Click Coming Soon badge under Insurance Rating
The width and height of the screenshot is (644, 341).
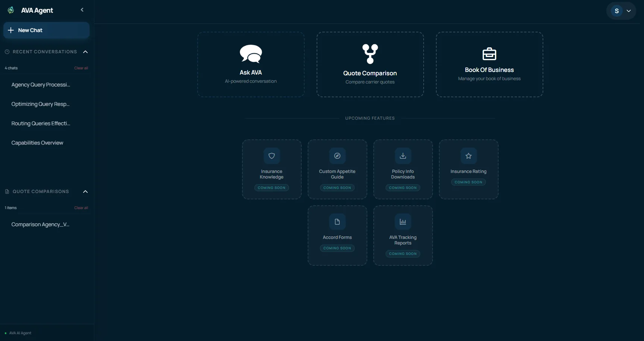click(468, 182)
